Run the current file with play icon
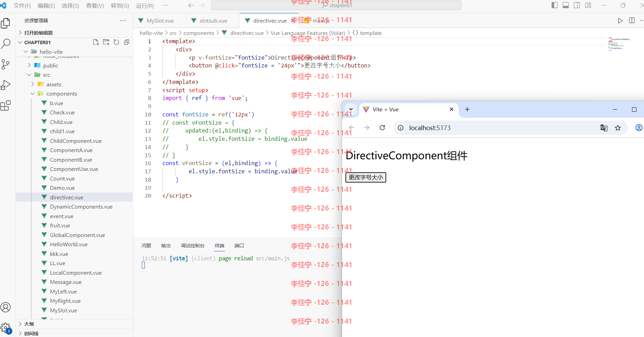Viewport: 644px width, 337px height. point(620,21)
